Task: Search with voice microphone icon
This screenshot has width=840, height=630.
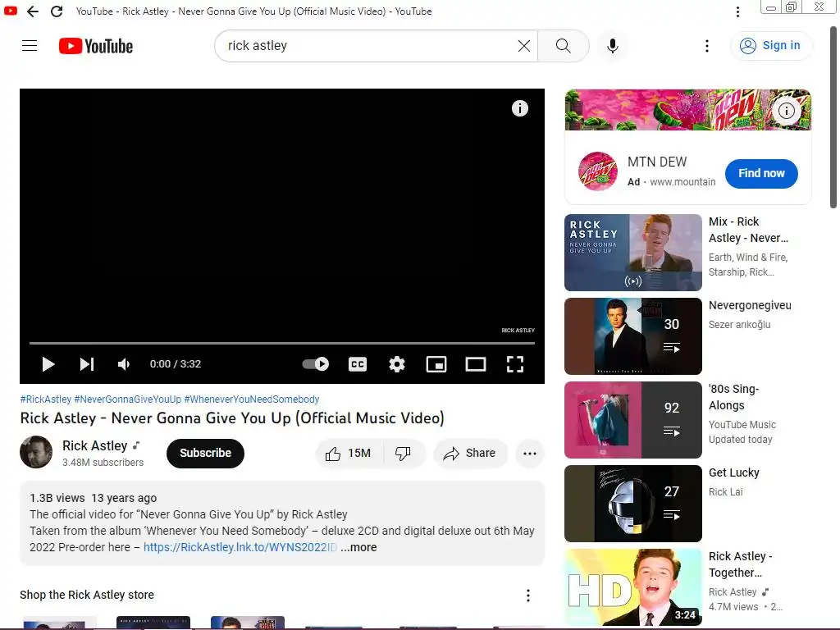Action: pos(612,46)
